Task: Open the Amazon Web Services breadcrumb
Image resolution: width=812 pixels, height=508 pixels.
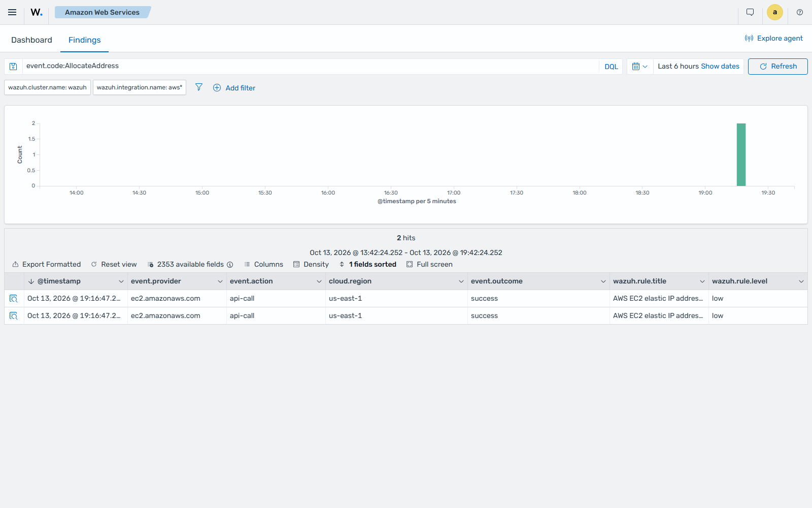Action: (102, 12)
